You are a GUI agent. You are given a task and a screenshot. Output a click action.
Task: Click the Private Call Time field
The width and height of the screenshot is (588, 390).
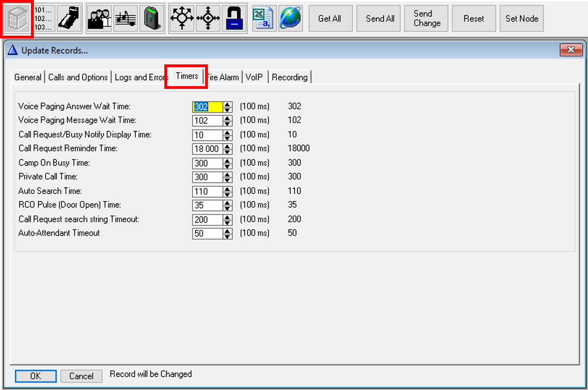pos(207,177)
